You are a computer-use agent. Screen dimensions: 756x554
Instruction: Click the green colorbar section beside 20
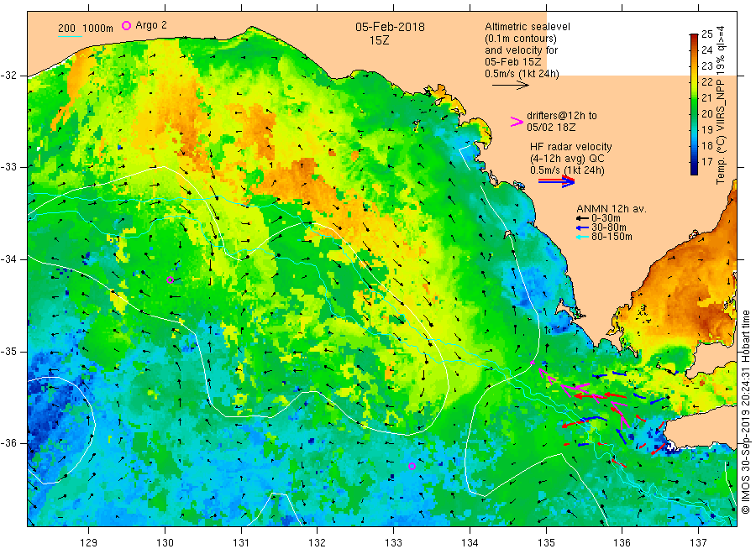[x=694, y=113]
